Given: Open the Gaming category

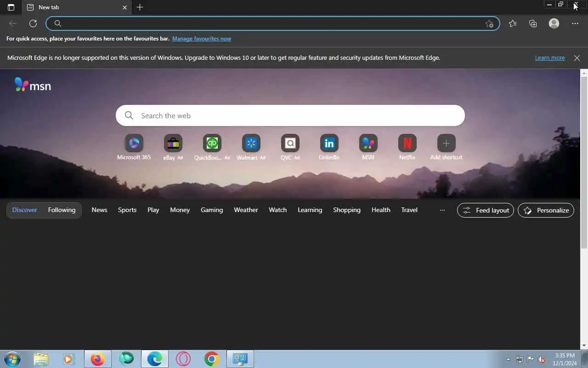Looking at the screenshot, I should pyautogui.click(x=212, y=210).
